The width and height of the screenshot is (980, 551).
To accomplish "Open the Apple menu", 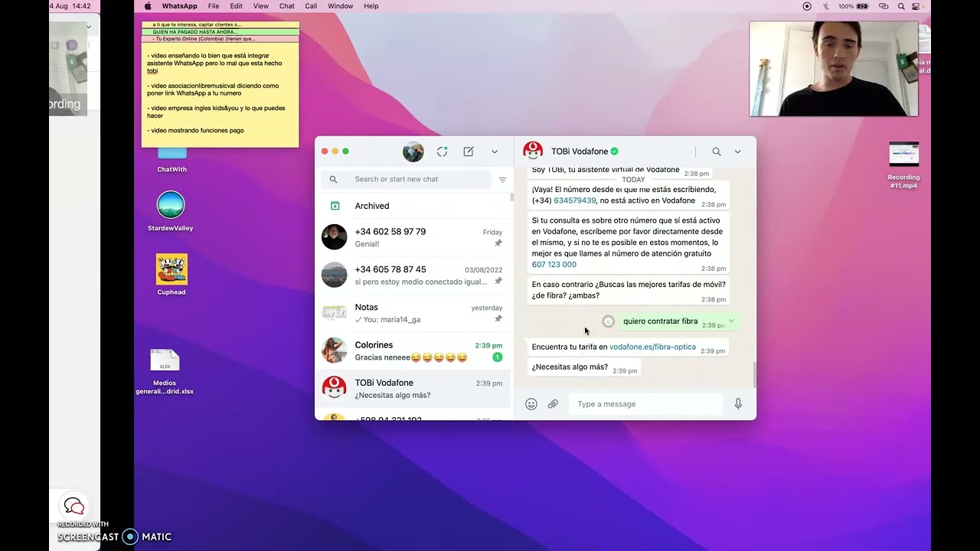I will tap(148, 6).
